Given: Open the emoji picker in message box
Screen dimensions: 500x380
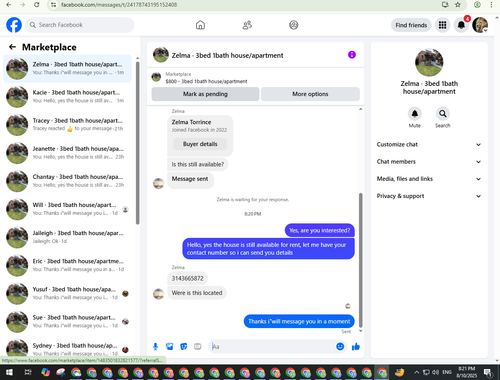Looking at the screenshot, I should (x=340, y=347).
